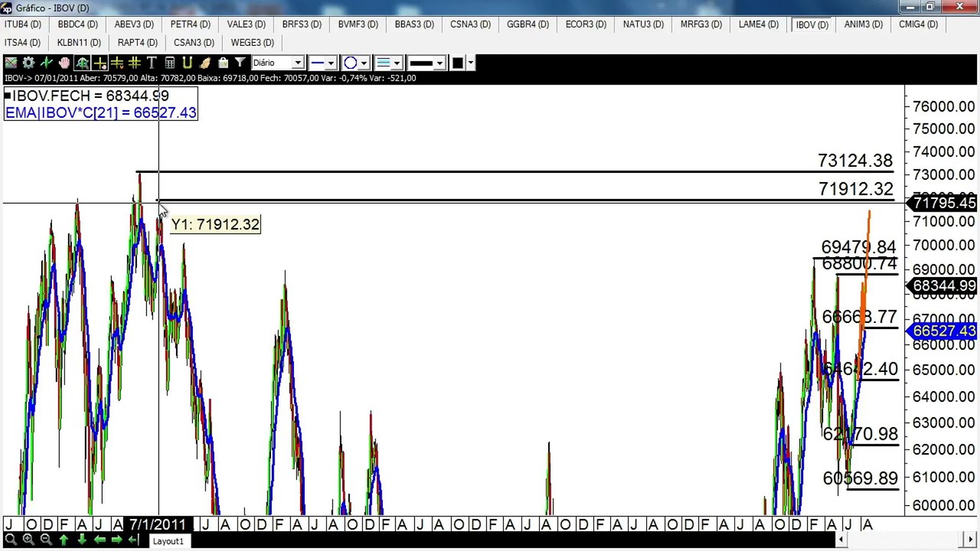Switch to WEGE3 (D) tab
980x551 pixels.
click(x=253, y=43)
